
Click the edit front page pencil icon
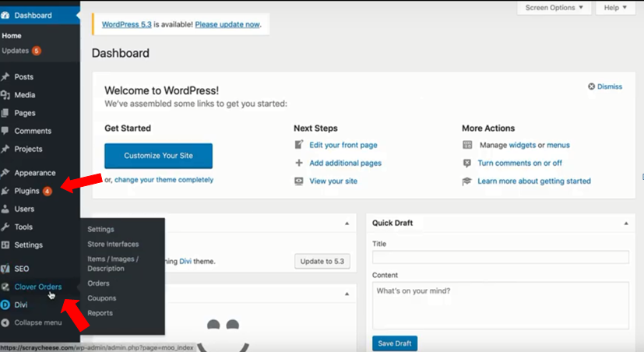tap(299, 145)
